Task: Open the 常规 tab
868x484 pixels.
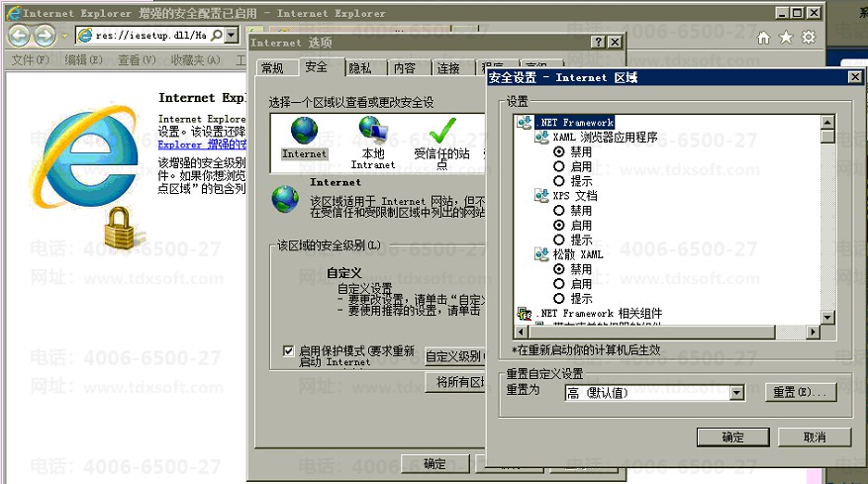Action: coord(272,68)
